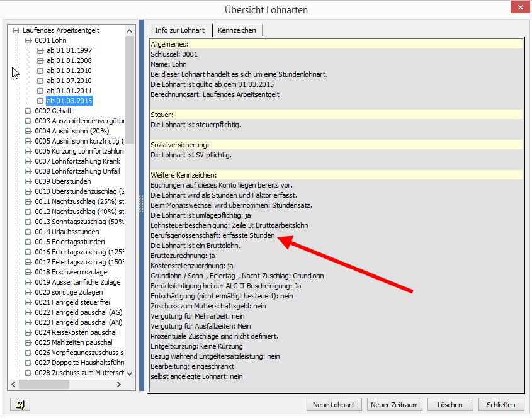Expand the ab 01.01.2008 period

[x=40, y=60]
